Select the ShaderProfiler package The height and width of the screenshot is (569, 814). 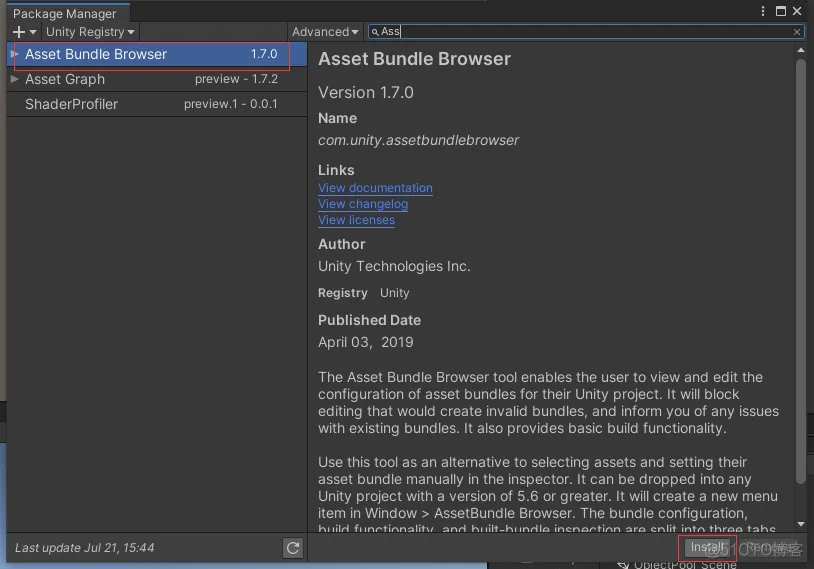(x=157, y=104)
